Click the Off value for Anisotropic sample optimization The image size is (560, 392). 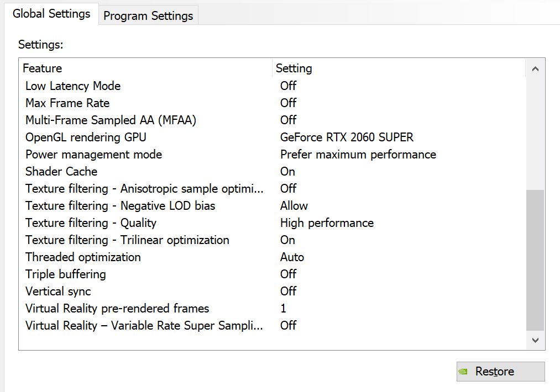pos(288,189)
